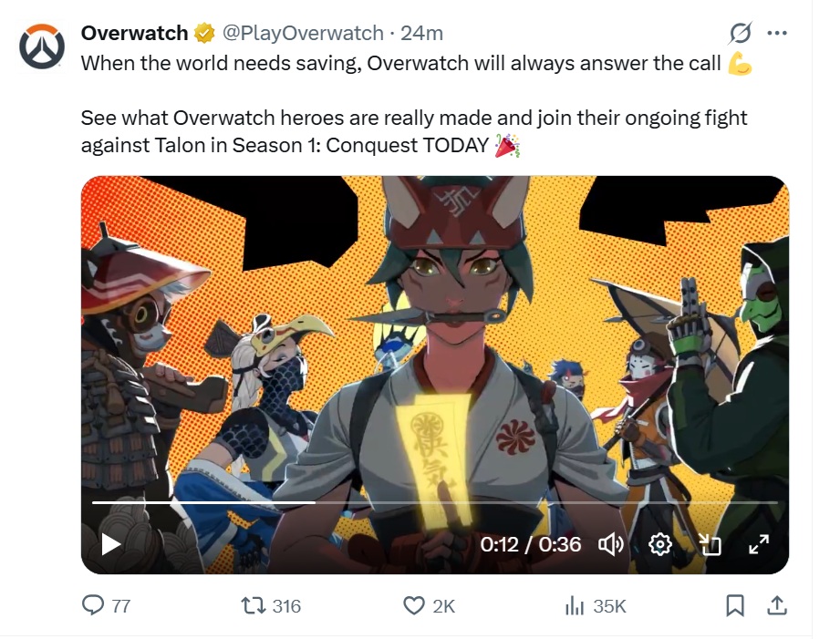Seek along the video progress bar
840x639 pixels.
[434, 502]
